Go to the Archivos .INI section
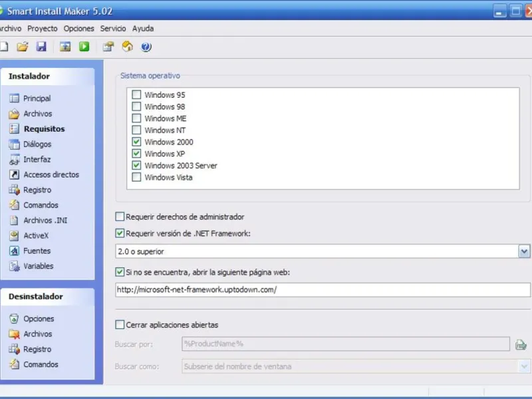 45,220
